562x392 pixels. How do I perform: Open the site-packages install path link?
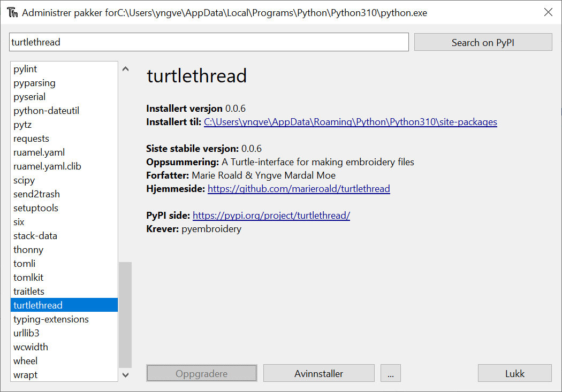coord(351,122)
